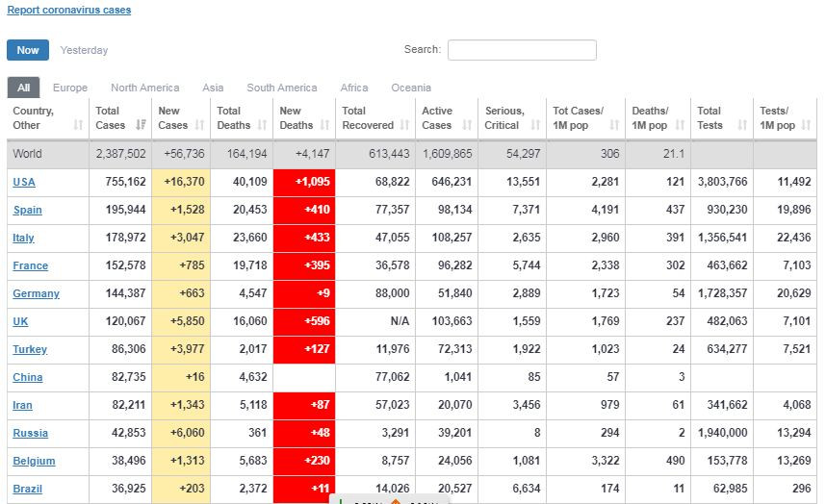Open the USA country link

(x=24, y=182)
